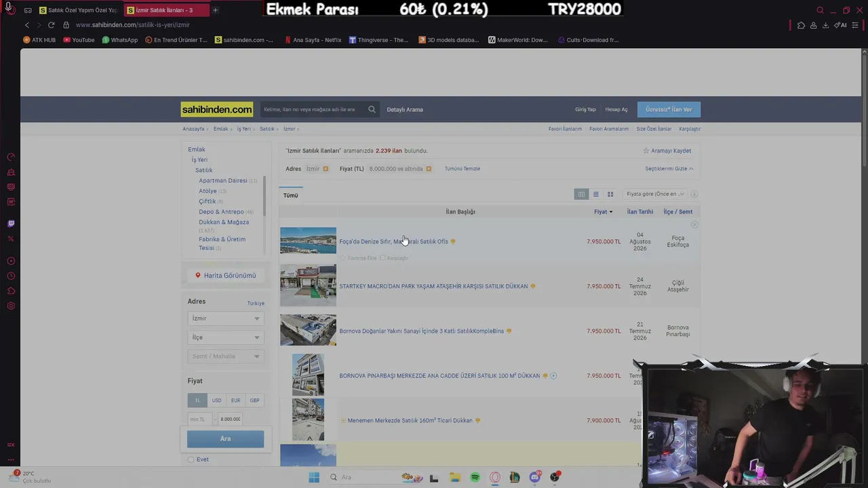Open Favori İlanlarım menu link
Image resolution: width=868 pixels, height=488 pixels.
click(x=566, y=129)
